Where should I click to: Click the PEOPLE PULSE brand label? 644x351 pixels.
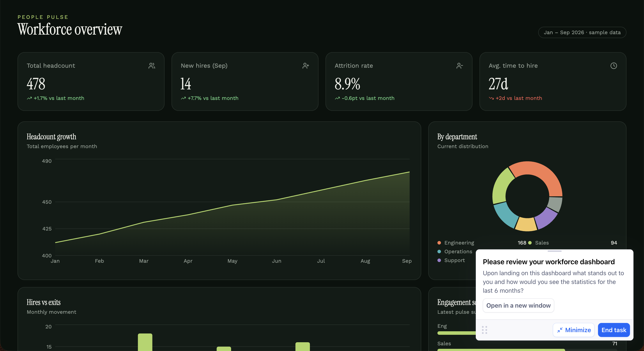(43, 17)
